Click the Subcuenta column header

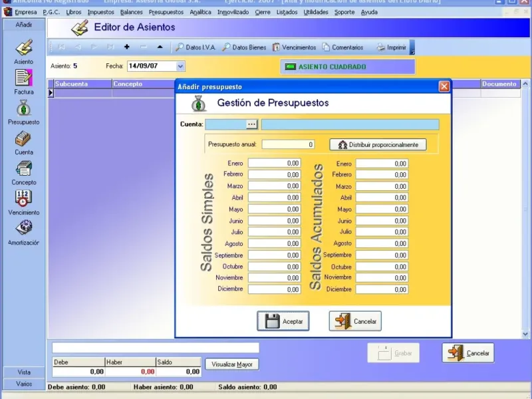[x=82, y=84]
